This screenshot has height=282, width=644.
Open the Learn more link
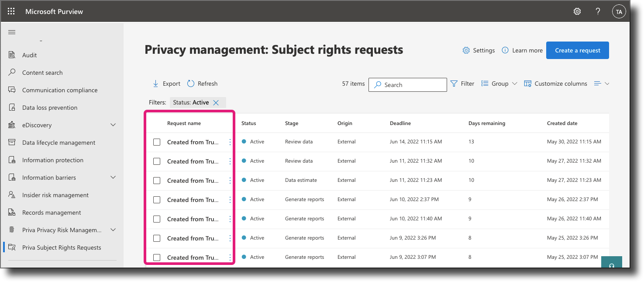pyautogui.click(x=522, y=50)
